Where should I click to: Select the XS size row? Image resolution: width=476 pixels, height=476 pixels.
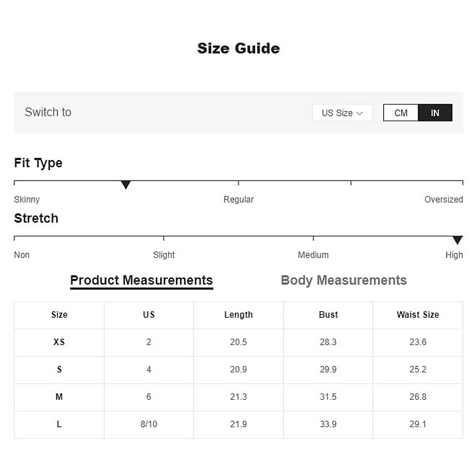pos(59,342)
